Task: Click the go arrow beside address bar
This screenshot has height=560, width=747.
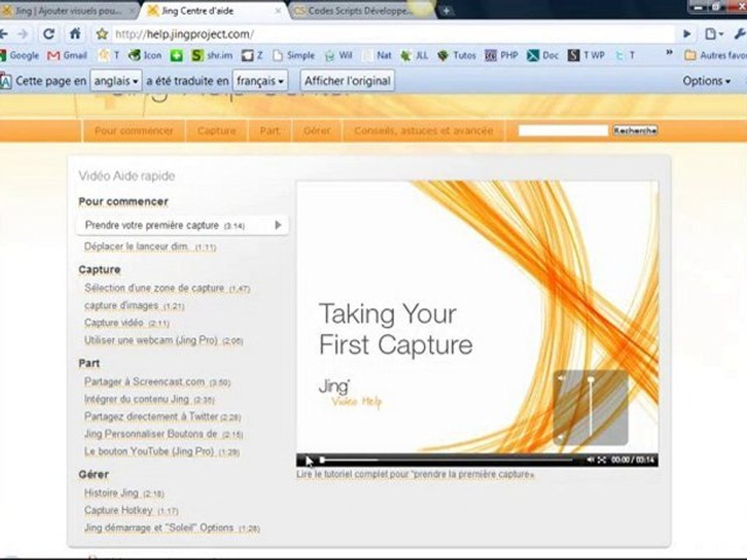Action: click(x=687, y=33)
